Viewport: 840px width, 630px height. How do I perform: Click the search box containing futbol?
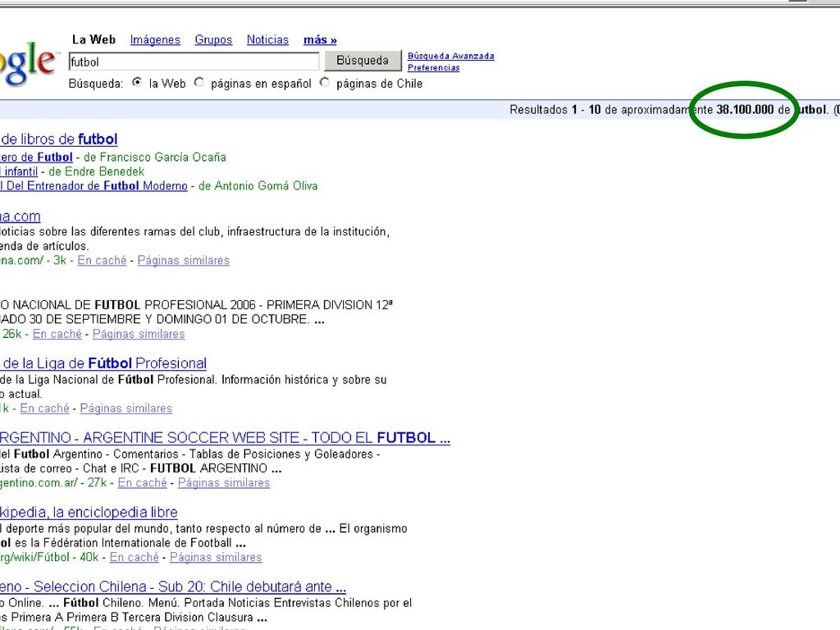click(194, 62)
